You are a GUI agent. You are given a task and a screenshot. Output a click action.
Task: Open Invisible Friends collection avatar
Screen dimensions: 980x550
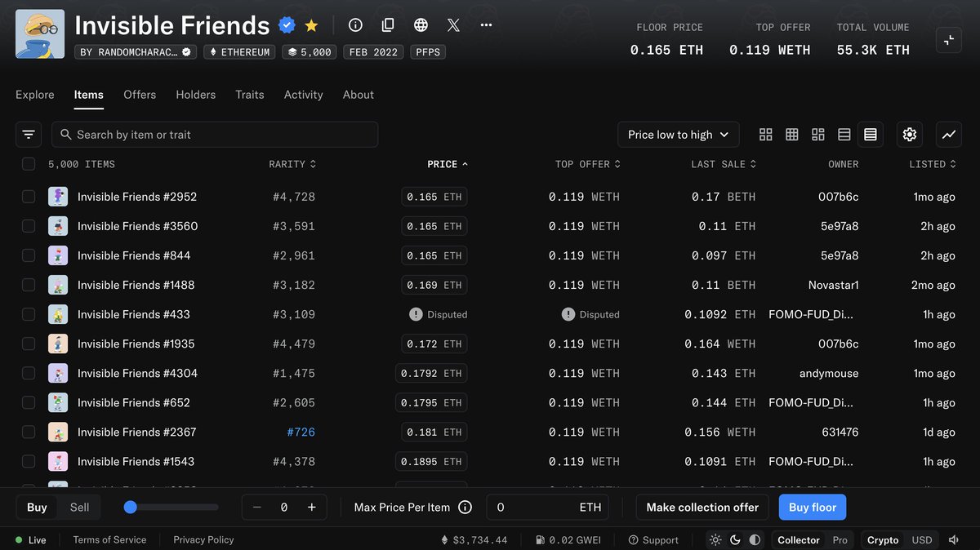[40, 34]
